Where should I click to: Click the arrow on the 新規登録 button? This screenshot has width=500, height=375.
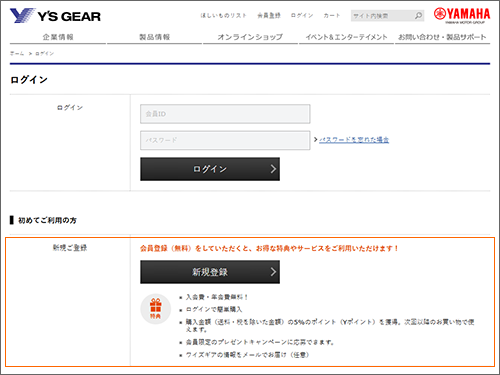click(x=273, y=272)
